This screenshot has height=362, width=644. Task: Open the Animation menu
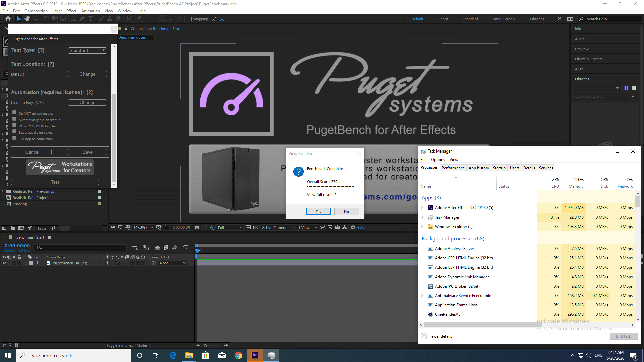(x=91, y=11)
